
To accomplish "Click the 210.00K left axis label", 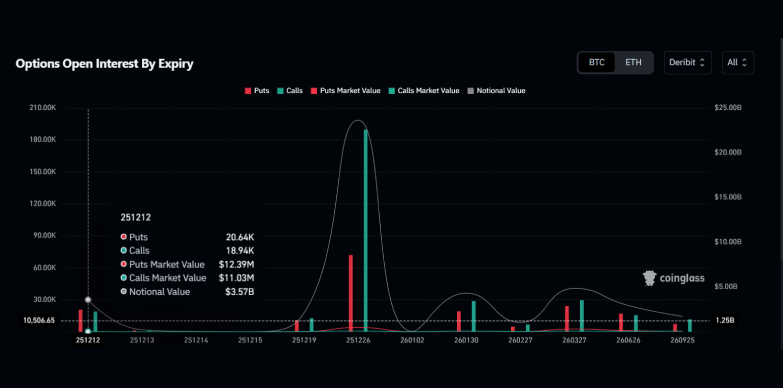I will [x=42, y=107].
